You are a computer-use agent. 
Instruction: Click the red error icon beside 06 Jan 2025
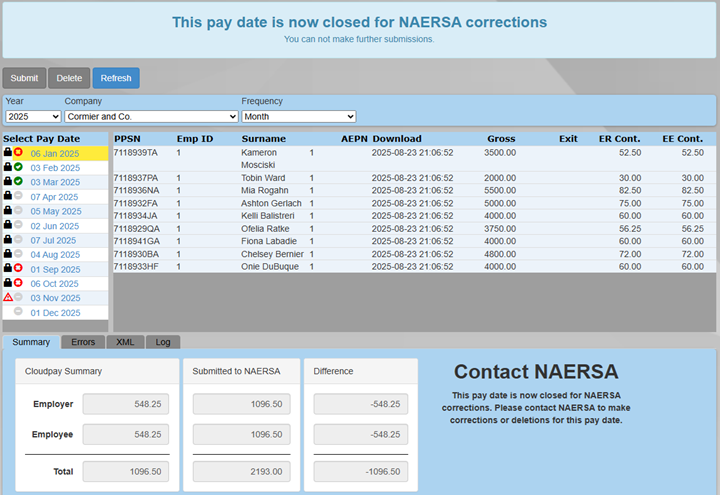pyautogui.click(x=18, y=153)
